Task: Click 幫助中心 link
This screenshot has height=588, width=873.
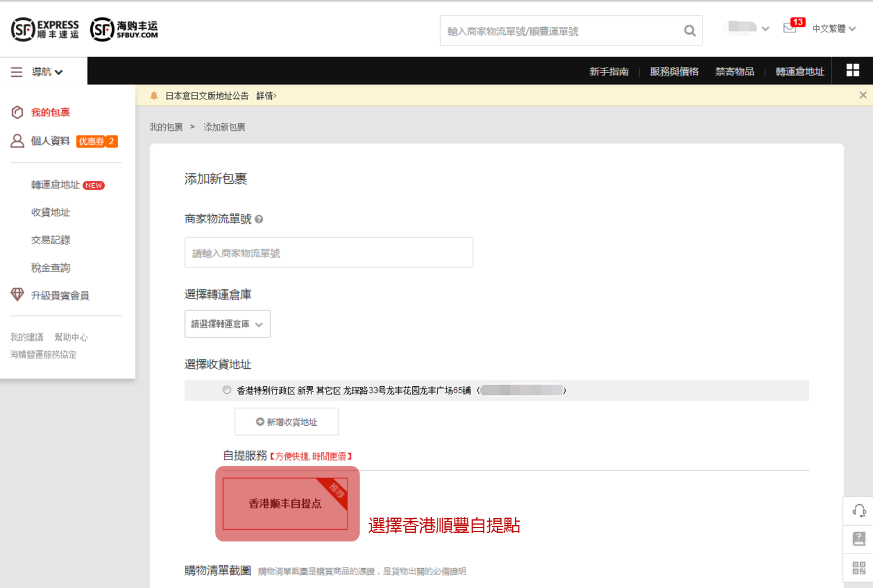Action: click(x=71, y=337)
